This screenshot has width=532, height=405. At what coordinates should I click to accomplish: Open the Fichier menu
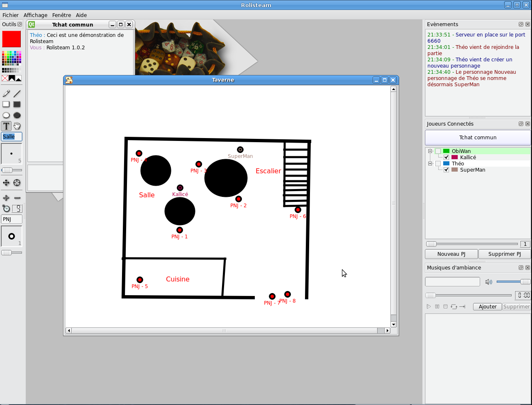coord(10,15)
